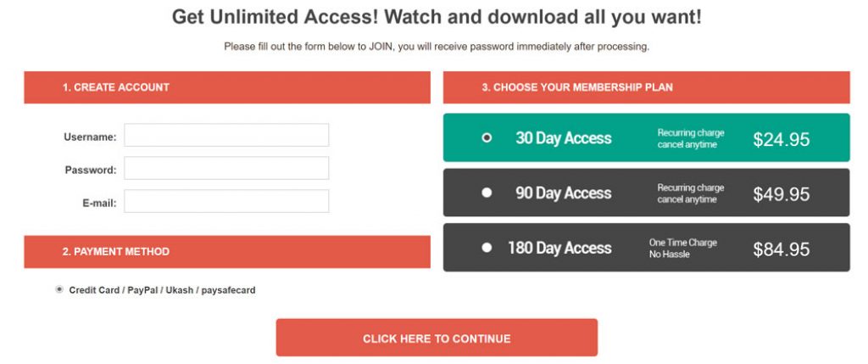Screen dimensions: 868x364
Task: Click into the E-mail field
Action: pos(226,202)
